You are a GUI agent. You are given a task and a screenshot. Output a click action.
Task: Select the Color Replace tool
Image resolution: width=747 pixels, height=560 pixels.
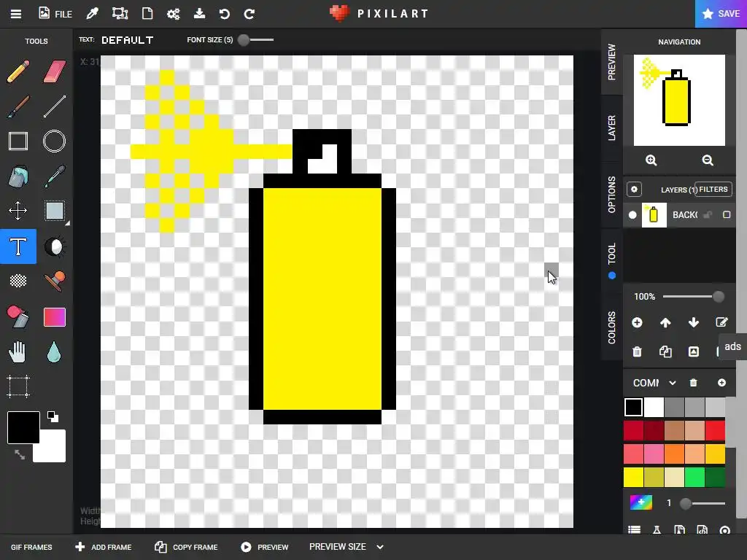click(18, 316)
